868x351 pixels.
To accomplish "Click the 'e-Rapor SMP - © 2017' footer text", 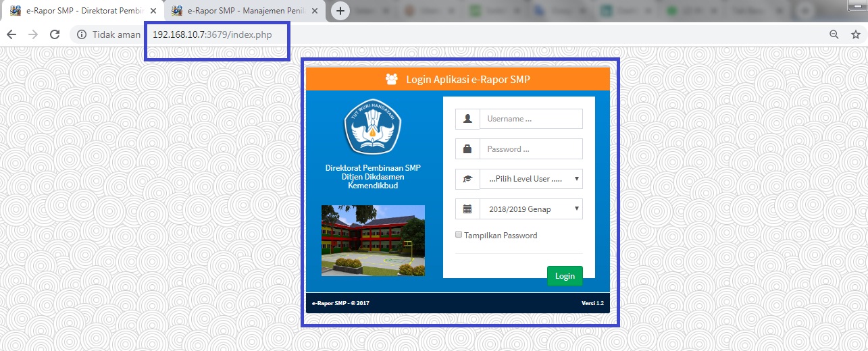I will [x=340, y=303].
